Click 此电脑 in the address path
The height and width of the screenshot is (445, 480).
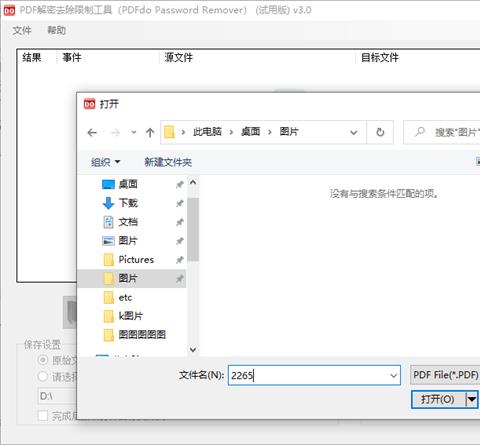(x=207, y=132)
